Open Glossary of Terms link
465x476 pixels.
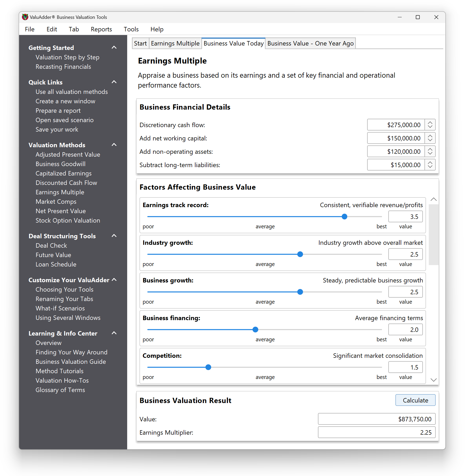[x=60, y=390]
